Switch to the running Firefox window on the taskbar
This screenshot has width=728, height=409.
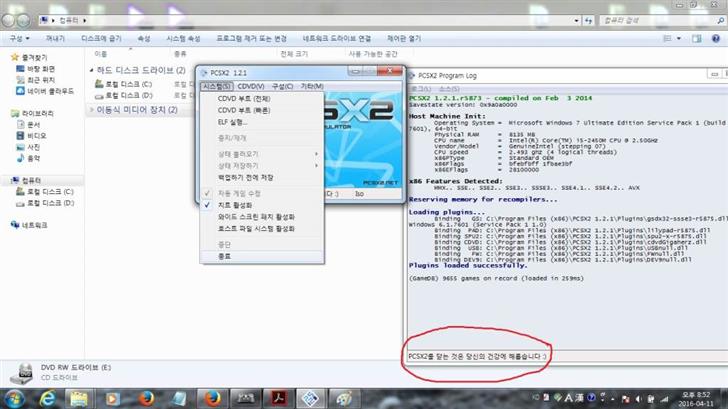click(212, 399)
